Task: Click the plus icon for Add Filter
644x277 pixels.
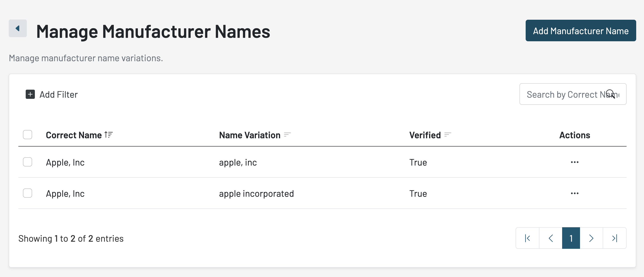Action: [30, 94]
